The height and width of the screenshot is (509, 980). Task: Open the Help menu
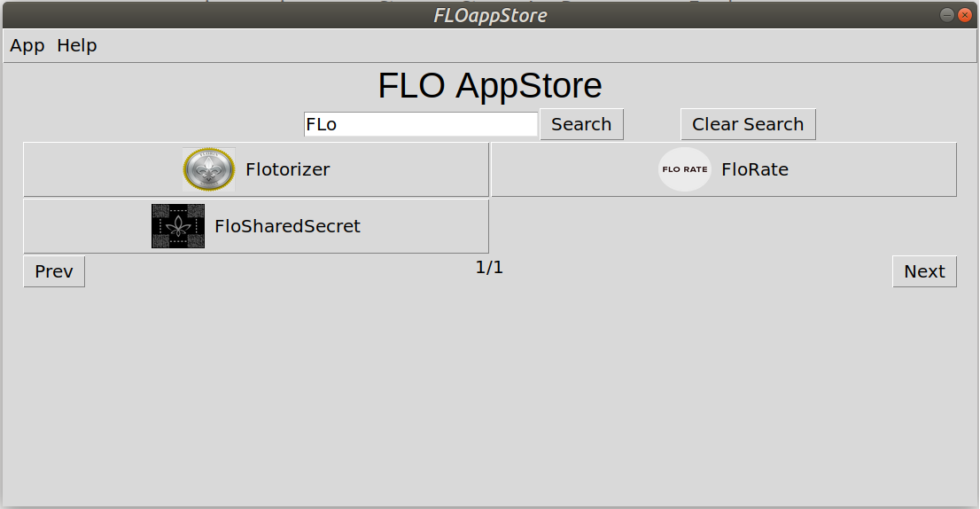point(77,45)
